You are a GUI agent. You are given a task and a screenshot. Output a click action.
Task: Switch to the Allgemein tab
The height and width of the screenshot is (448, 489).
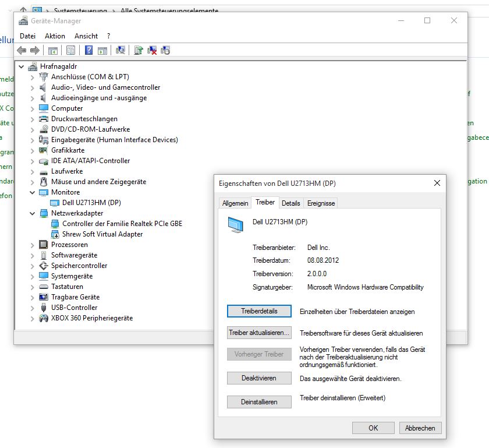pos(235,203)
